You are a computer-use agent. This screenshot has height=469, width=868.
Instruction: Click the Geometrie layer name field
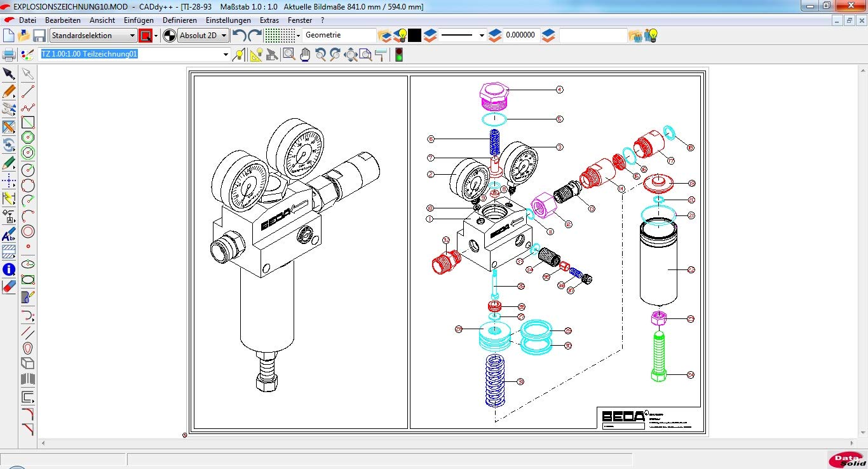pyautogui.click(x=339, y=36)
